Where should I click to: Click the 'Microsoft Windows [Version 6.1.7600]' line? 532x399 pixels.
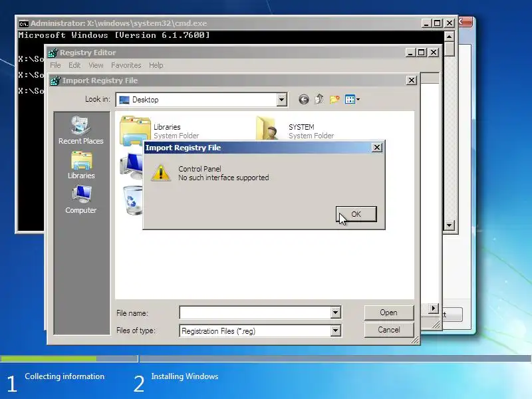[x=114, y=35]
